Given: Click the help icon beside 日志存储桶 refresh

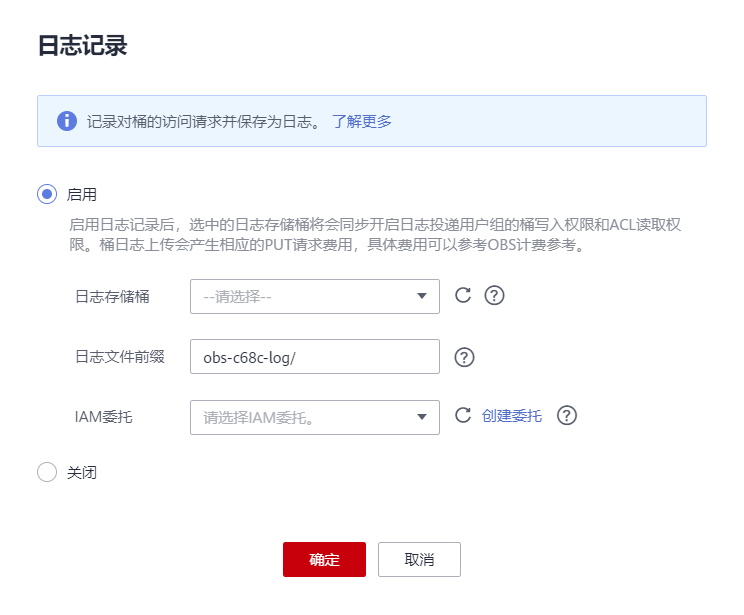Looking at the screenshot, I should [x=493, y=295].
